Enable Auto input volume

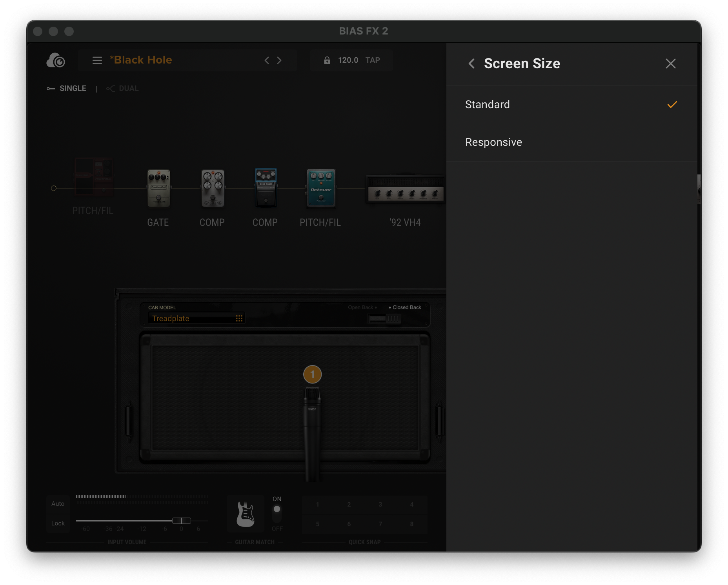[x=58, y=504]
